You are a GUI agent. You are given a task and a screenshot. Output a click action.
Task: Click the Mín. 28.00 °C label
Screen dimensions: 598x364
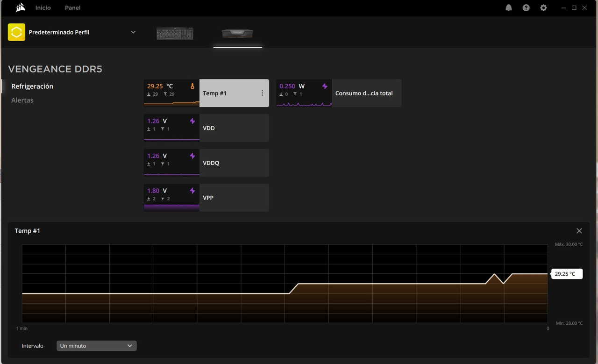pyautogui.click(x=569, y=323)
